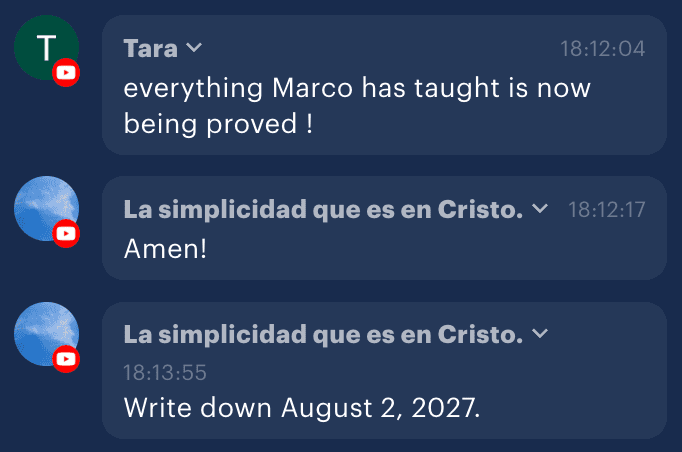Click the YouTube badge beside the August 2 message
Screen dimensions: 682x452
coord(66,359)
